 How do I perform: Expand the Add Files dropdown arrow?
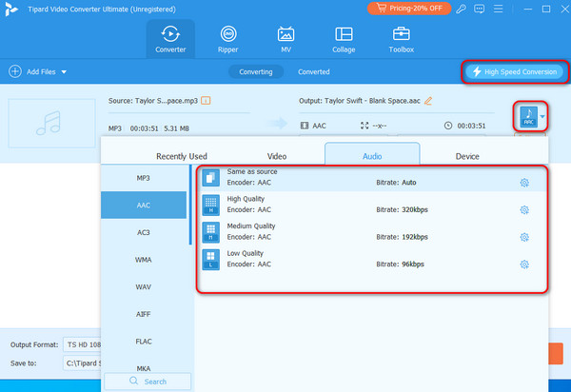(64, 72)
